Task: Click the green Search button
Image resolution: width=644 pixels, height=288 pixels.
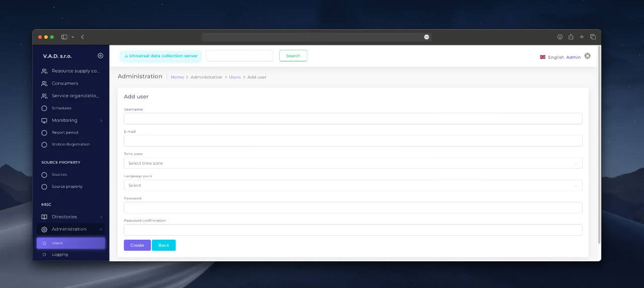Action: [293, 56]
